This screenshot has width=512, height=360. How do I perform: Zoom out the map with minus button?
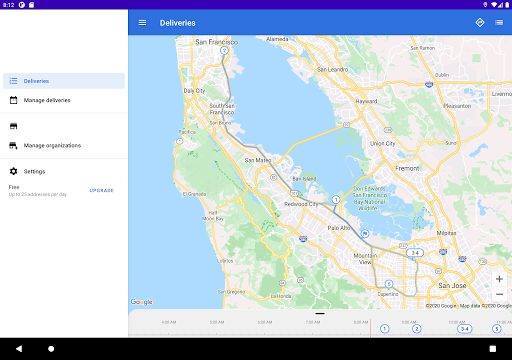[x=499, y=294]
